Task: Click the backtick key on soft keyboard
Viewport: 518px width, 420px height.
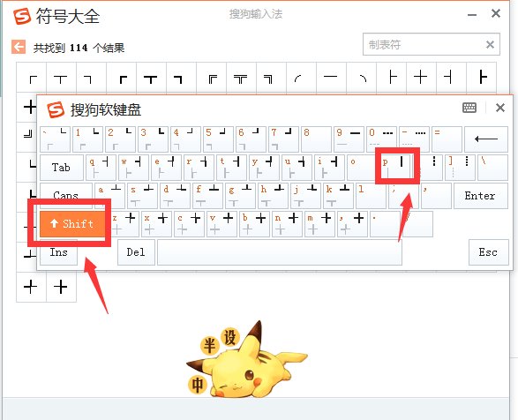Action: (x=56, y=139)
